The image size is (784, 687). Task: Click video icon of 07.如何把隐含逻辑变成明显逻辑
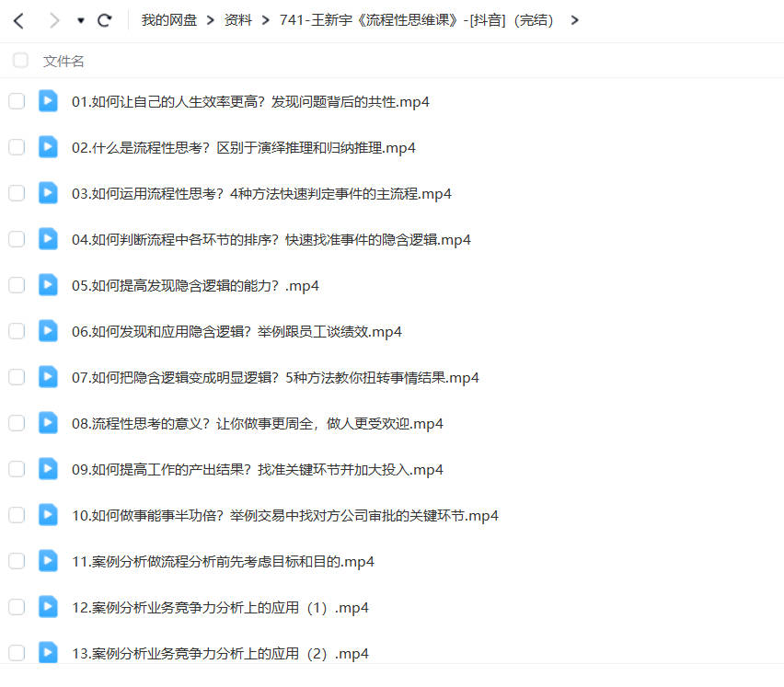[x=48, y=377]
